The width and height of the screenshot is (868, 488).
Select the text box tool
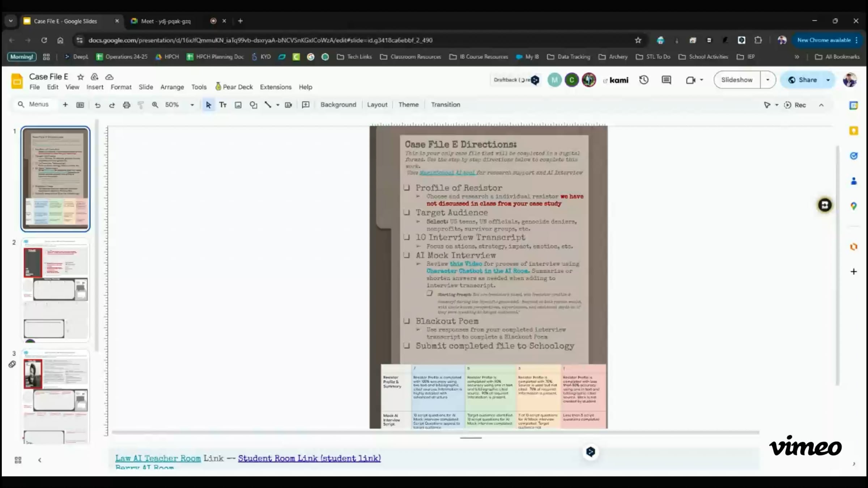pos(223,105)
